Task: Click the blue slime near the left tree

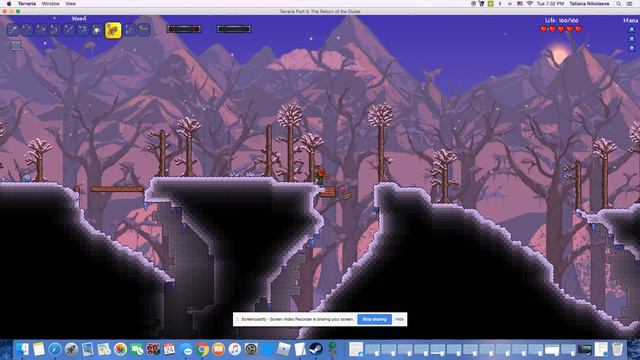Action: pyautogui.click(x=26, y=178)
